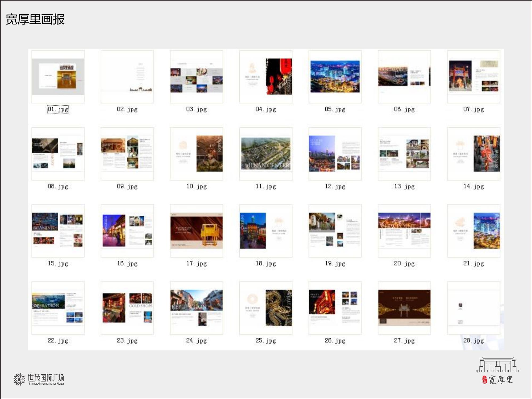Open the 14.jpg red lantern street thumbnail

pos(473,154)
